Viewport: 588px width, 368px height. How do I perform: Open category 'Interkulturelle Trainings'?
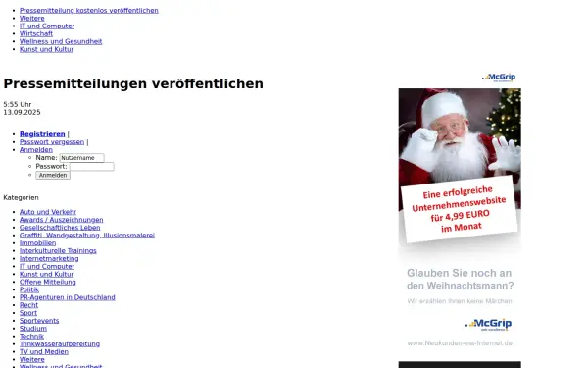58,251
